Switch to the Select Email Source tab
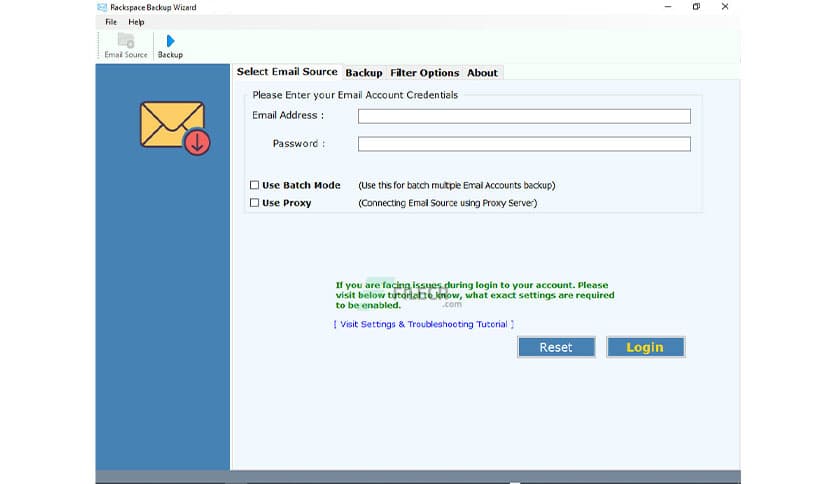836x484 pixels. (287, 72)
